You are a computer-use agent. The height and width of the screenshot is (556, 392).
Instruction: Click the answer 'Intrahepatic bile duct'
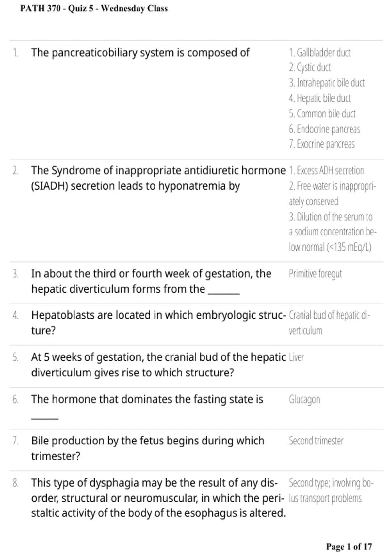click(x=327, y=83)
